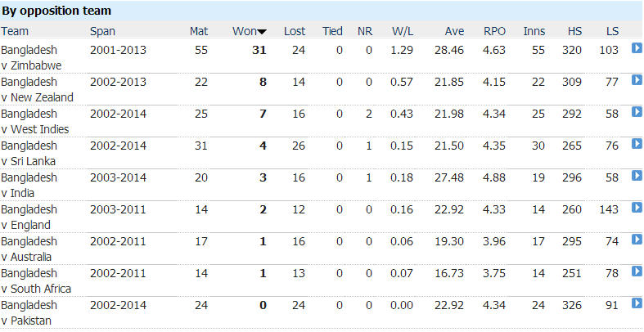
Task: Sort table by Lost column
Action: (x=294, y=31)
